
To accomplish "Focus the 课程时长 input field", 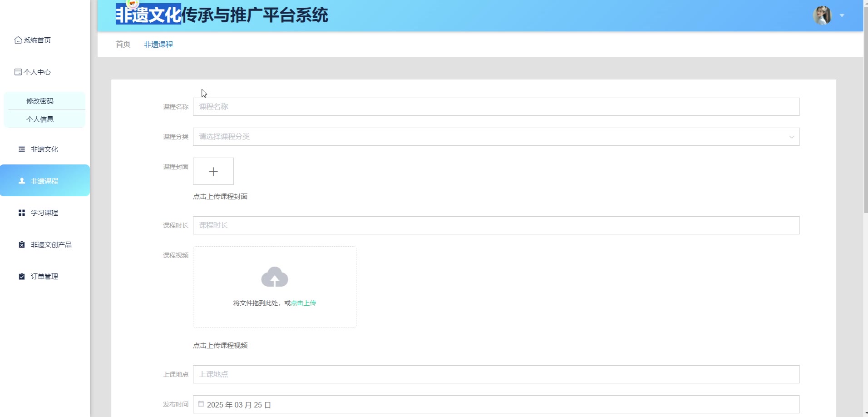I will [x=496, y=225].
